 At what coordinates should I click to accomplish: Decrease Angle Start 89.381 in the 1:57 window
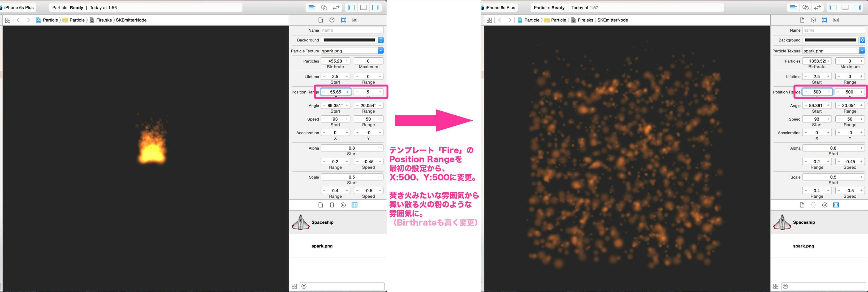point(806,106)
